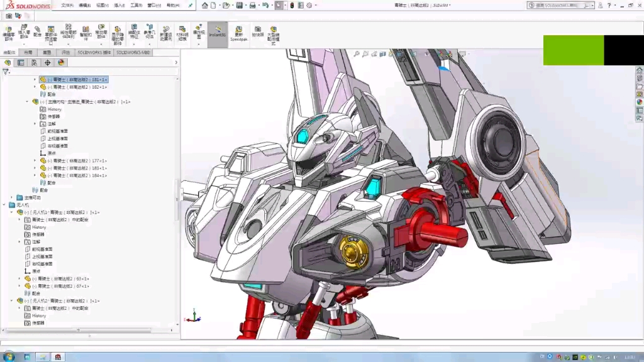
Task: Click the Take Snapshot camera tool in ribbon
Action: [257, 32]
